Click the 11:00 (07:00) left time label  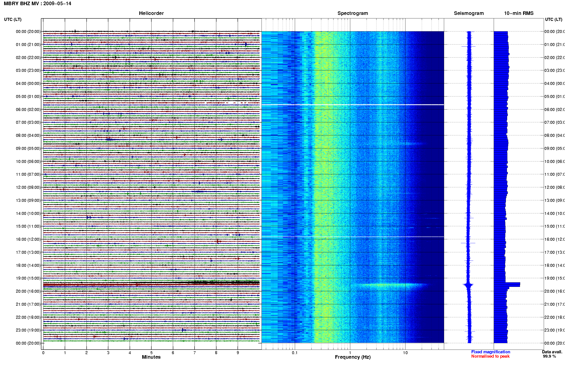coord(28,174)
